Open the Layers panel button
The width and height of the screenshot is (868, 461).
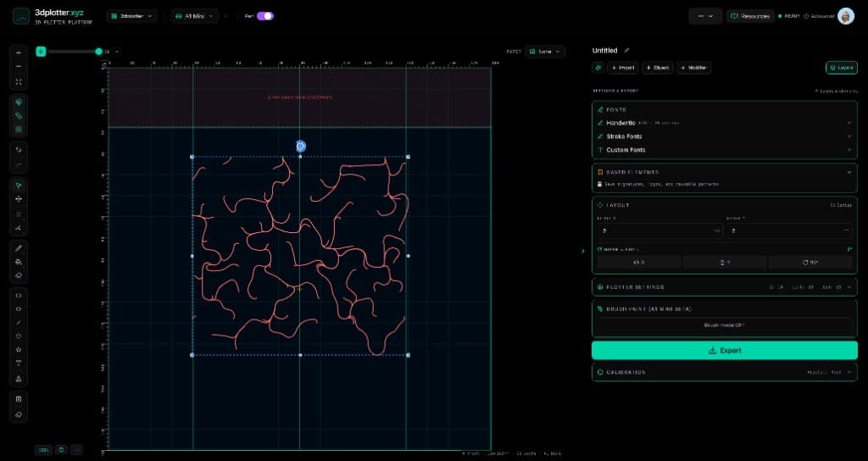[842, 68]
